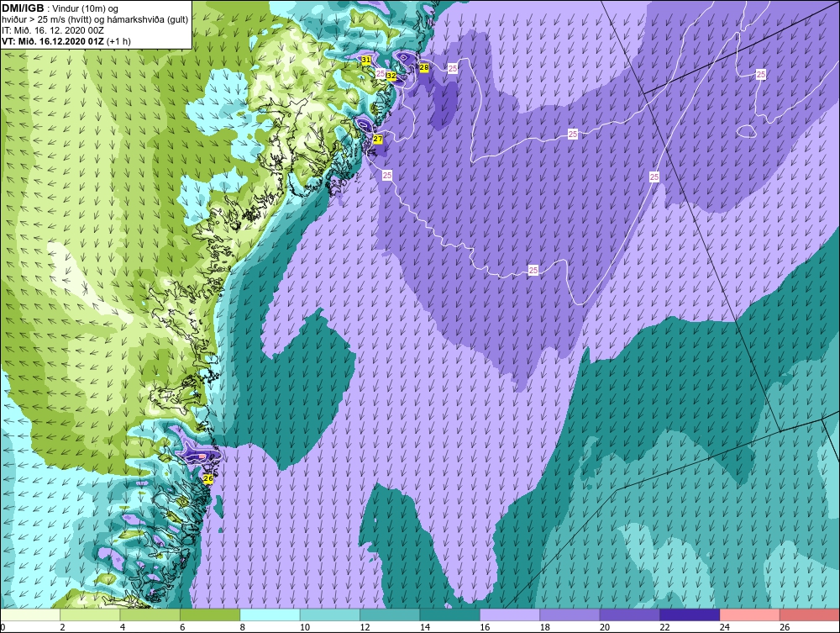Click the yellow gust label 27
Viewport: 840px width, 633px height.
(378, 140)
